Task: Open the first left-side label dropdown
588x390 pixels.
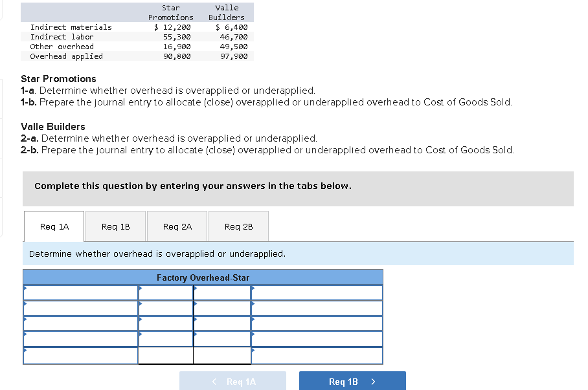Action: tap(80, 292)
